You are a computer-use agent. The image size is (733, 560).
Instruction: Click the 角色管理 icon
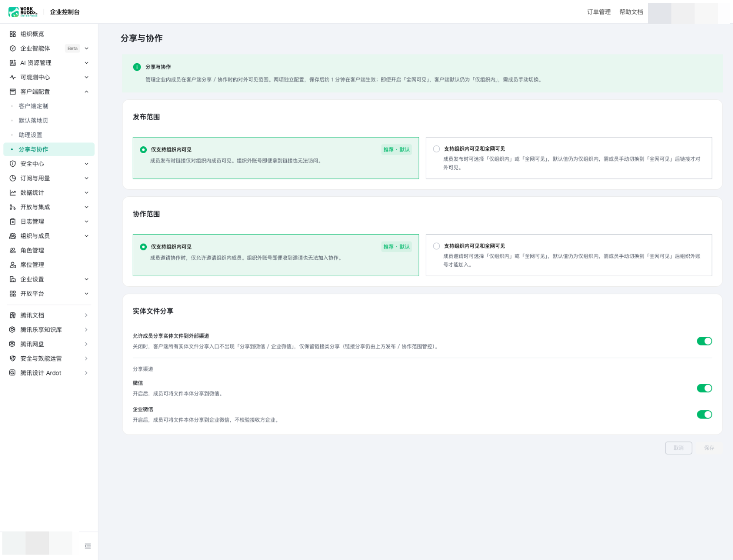click(x=13, y=250)
